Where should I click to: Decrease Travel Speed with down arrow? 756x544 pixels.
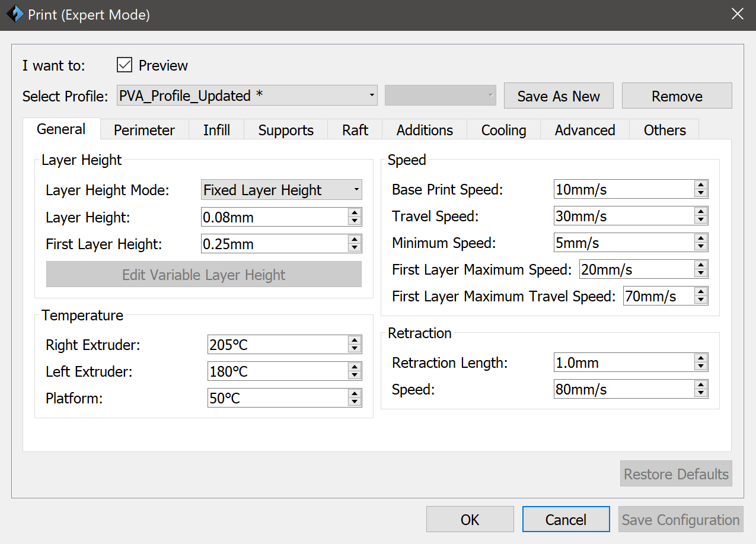[701, 221]
